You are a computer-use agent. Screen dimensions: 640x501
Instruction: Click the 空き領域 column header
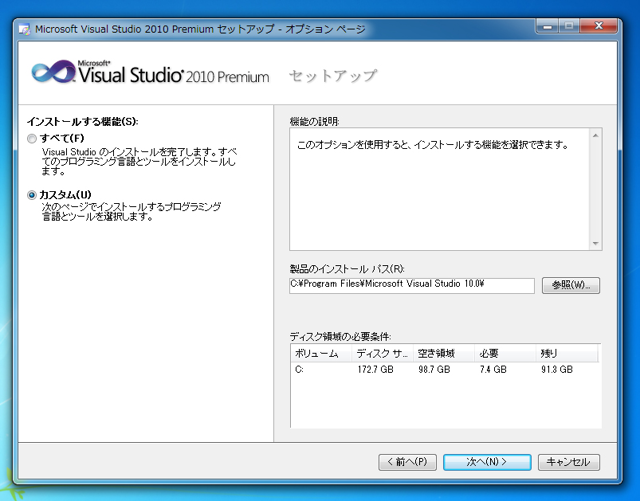pos(444,354)
